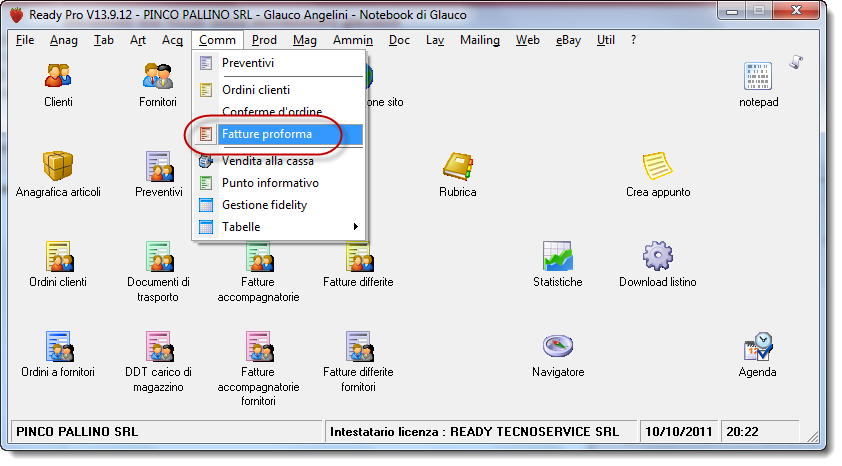Open the Fornitori desktop icon
842x466 pixels.
[157, 76]
